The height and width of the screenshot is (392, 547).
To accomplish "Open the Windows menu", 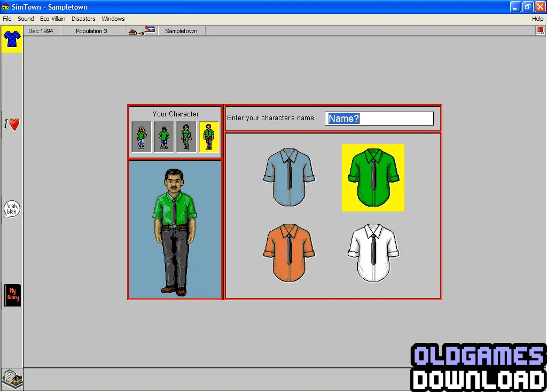I will coord(113,19).
